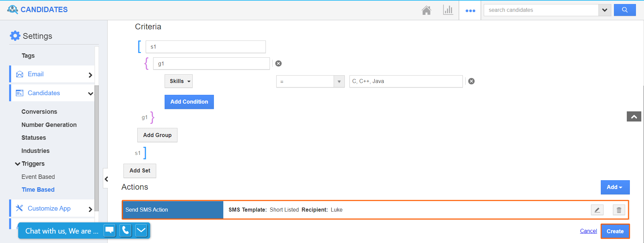The width and height of the screenshot is (644, 243).
Task: Collapse the settings sidebar panel arrow
Action: coord(106,179)
